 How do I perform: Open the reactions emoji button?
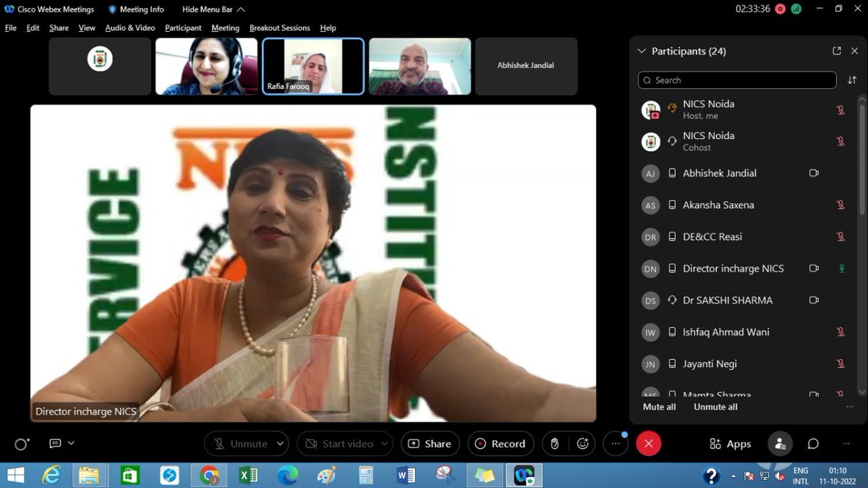click(583, 444)
